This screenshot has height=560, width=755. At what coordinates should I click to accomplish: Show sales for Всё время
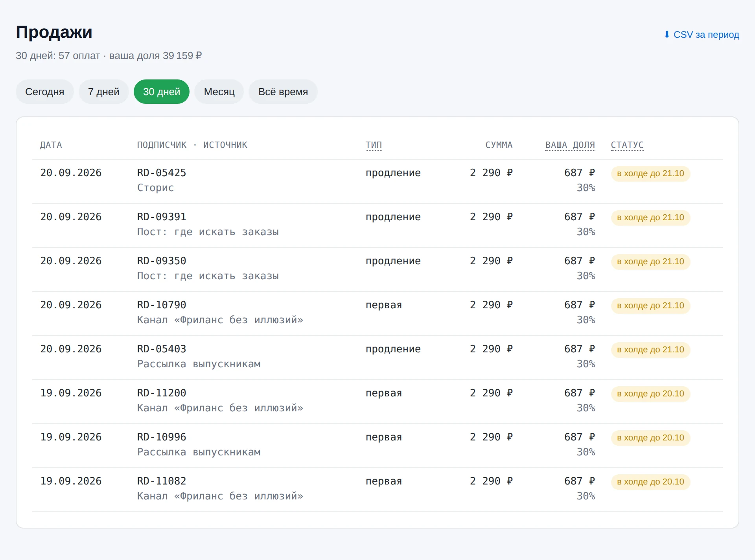tap(283, 92)
